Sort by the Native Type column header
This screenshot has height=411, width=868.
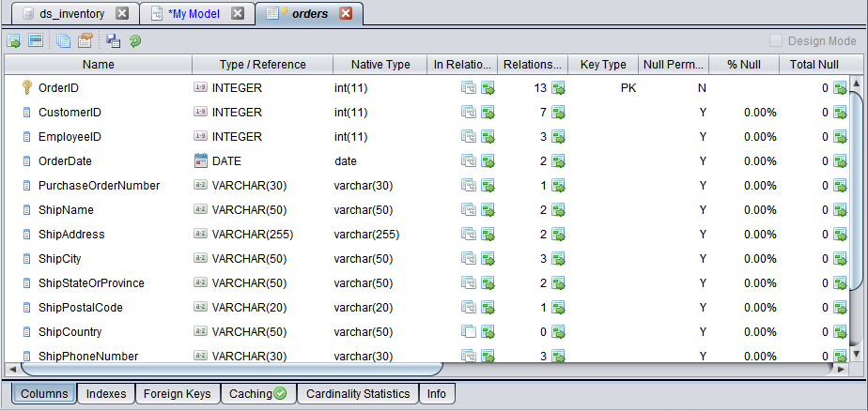[380, 65]
